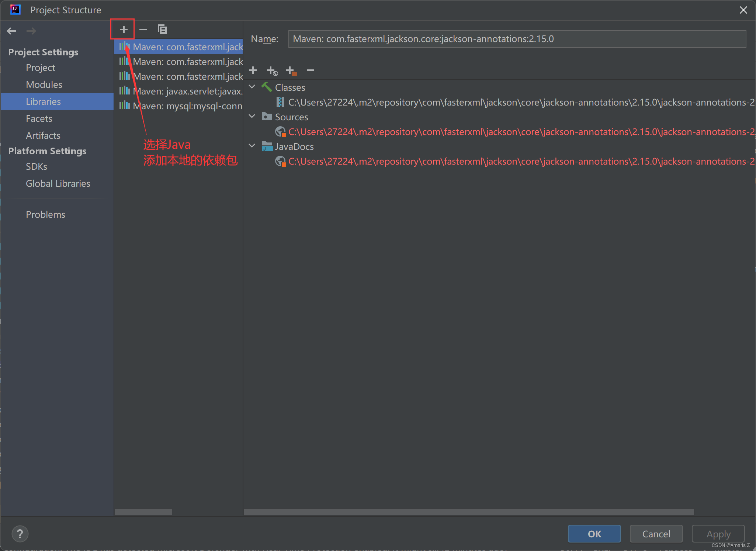The height and width of the screenshot is (551, 756).
Task: Open the help question mark button
Action: tap(20, 534)
